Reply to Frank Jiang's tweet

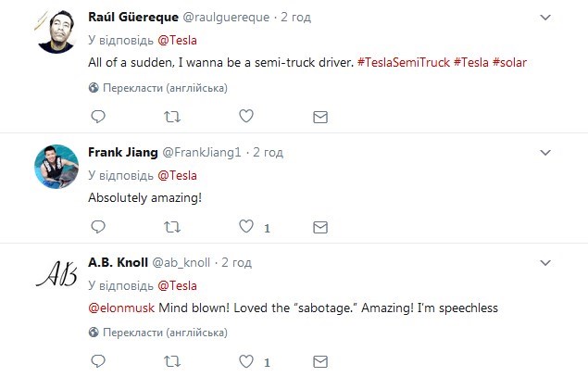[x=98, y=227]
